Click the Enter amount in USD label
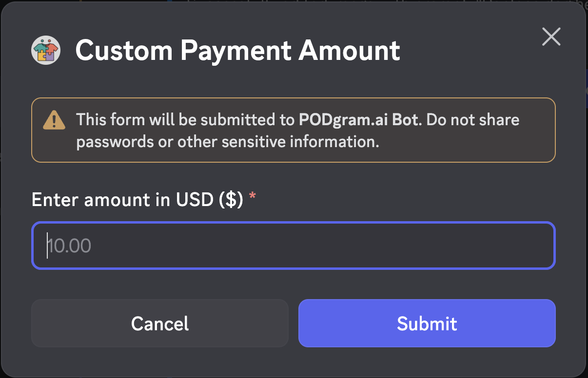The height and width of the screenshot is (378, 588). coord(137,200)
